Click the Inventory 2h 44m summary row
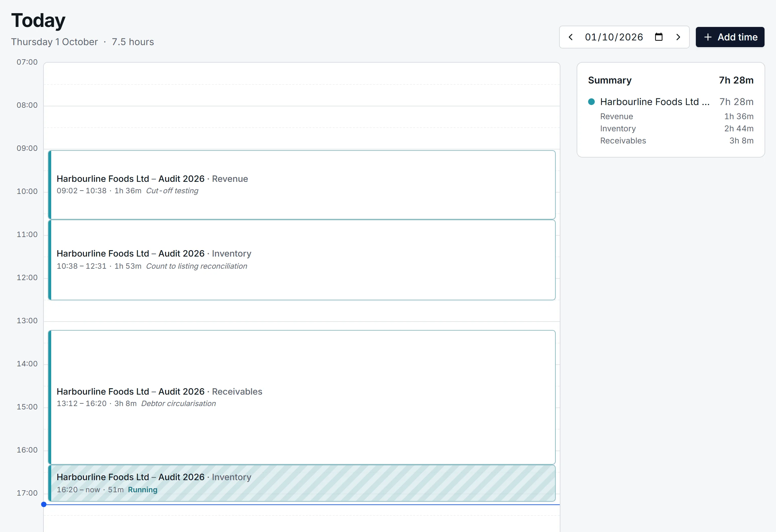 (x=677, y=129)
